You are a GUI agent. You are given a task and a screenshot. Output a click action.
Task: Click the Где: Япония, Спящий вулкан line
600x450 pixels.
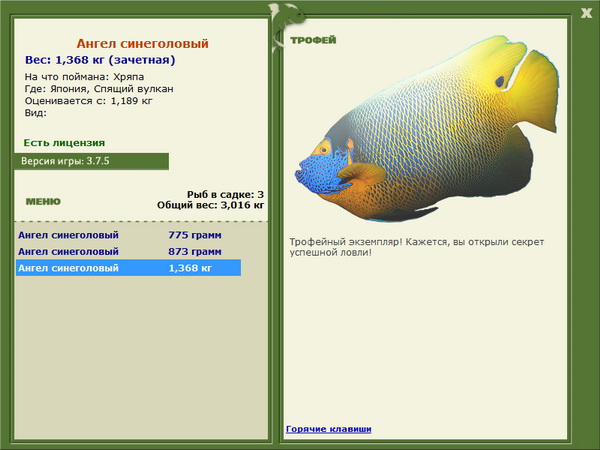coord(99,89)
